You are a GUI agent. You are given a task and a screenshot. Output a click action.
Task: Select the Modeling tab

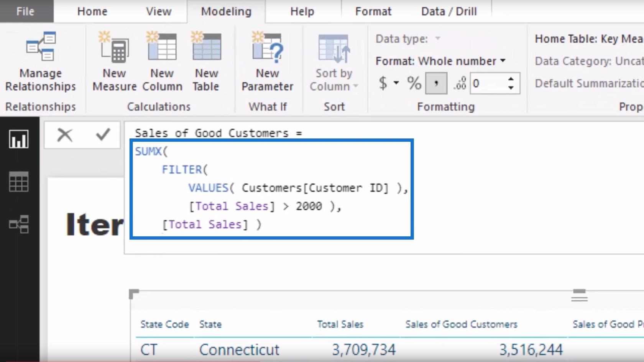pyautogui.click(x=226, y=11)
